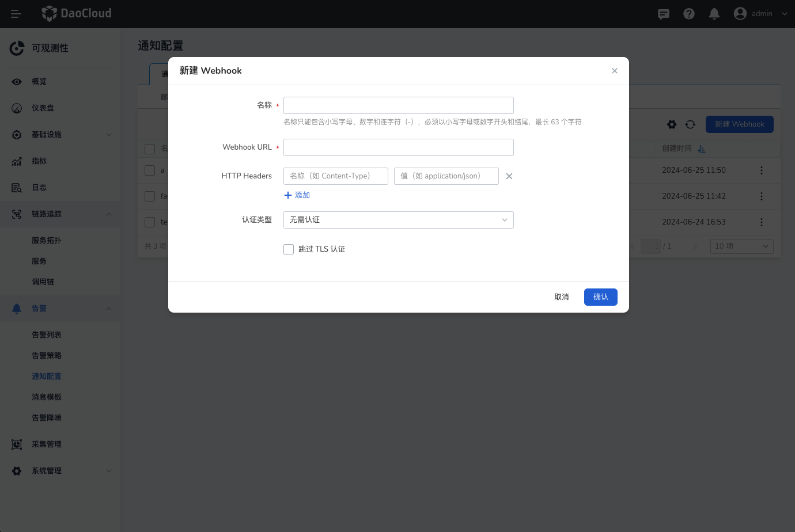795x532 pixels.
Task: Go to 消息模板 in the sidebar
Action: 46,397
